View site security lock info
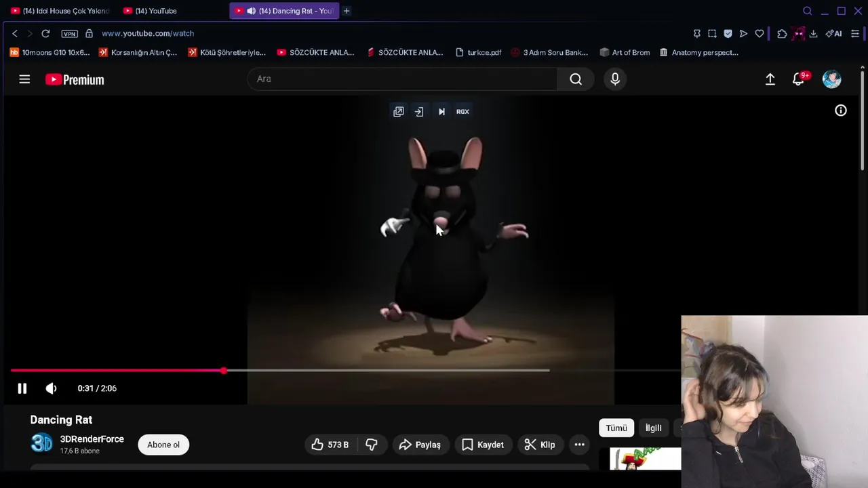This screenshot has width=868, height=488. tap(89, 33)
